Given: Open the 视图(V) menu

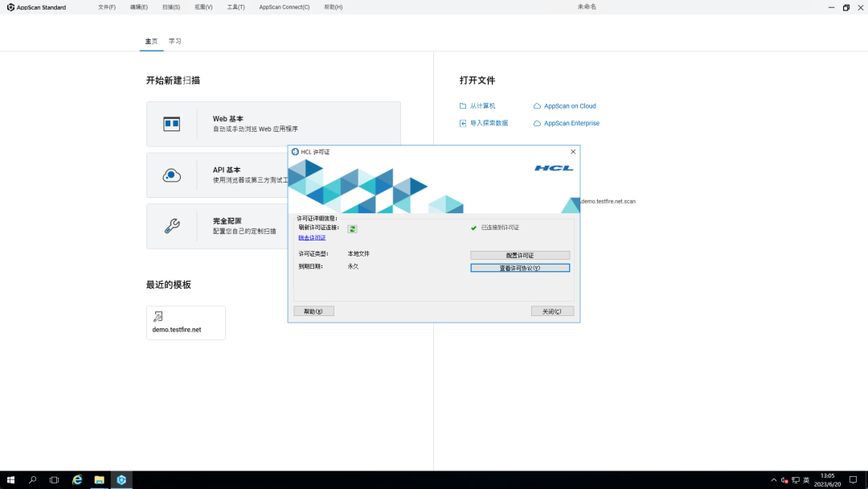Looking at the screenshot, I should [203, 7].
